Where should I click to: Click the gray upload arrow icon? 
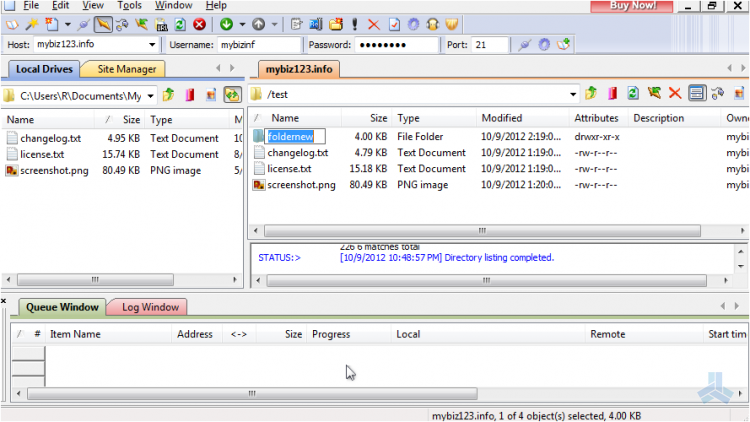pyautogui.click(x=257, y=24)
